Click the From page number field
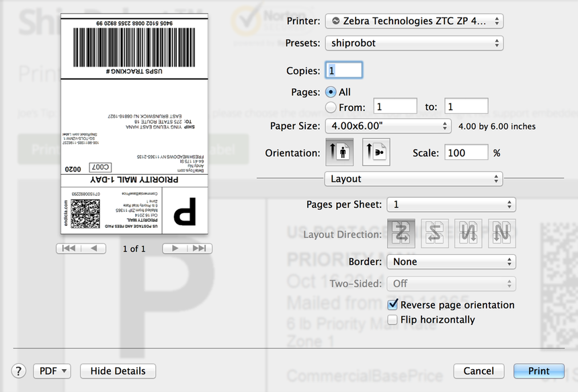This screenshot has width=578, height=392. (395, 107)
